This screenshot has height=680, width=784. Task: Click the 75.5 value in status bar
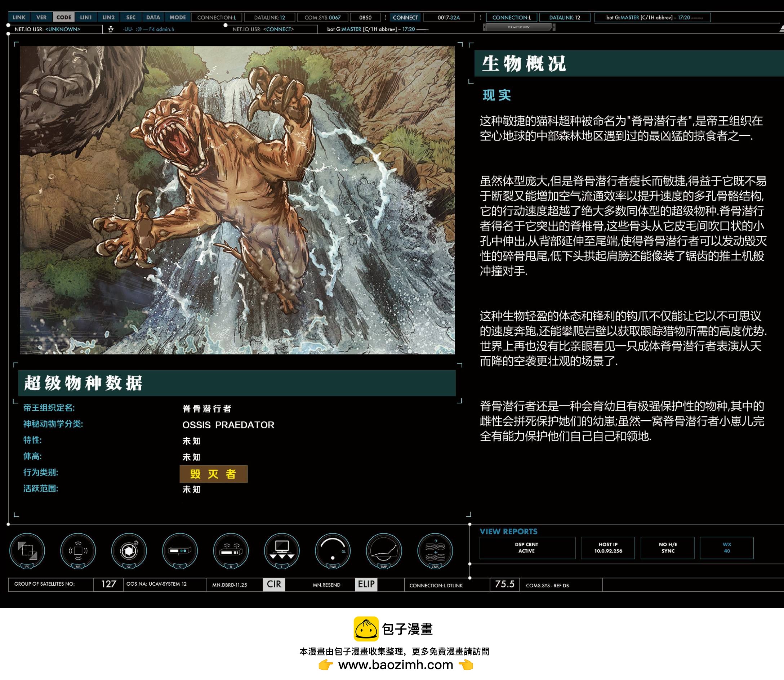504,584
